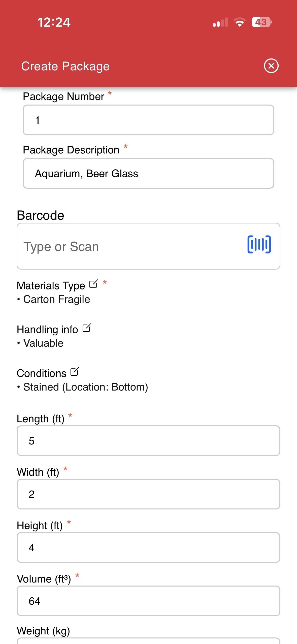Edit Materials Type with pencil icon
The width and height of the screenshot is (297, 644).
click(93, 284)
